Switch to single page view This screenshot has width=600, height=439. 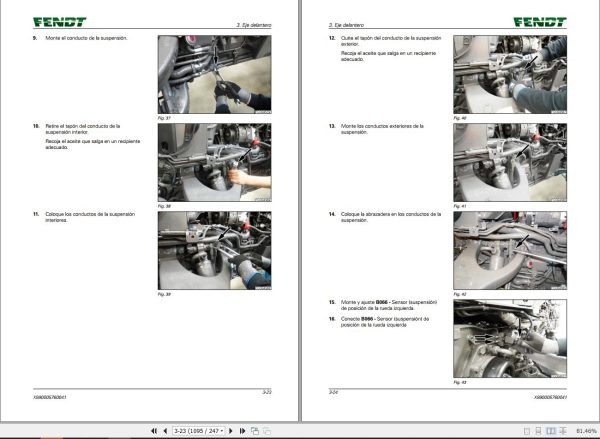[x=527, y=431]
